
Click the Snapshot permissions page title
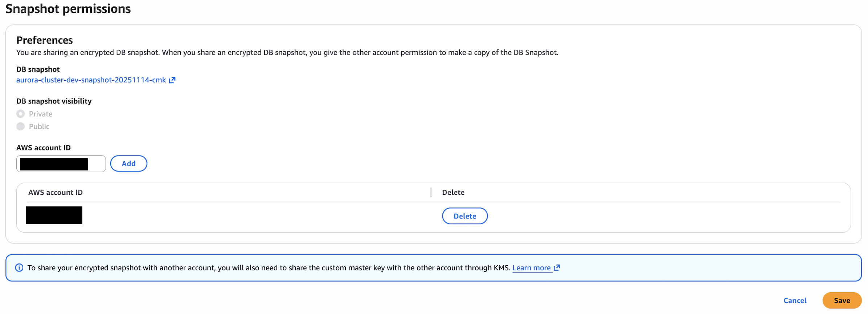click(x=68, y=9)
